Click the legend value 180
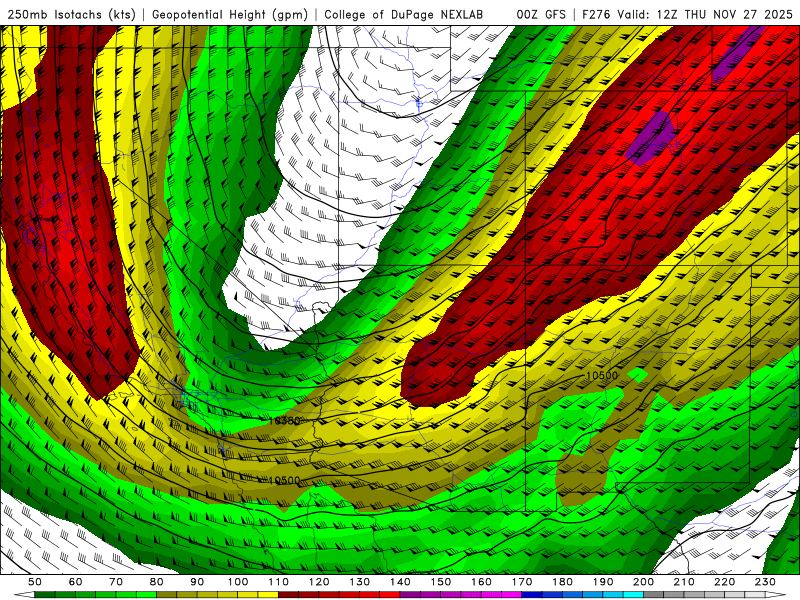This screenshot has width=800, height=600. [562, 582]
